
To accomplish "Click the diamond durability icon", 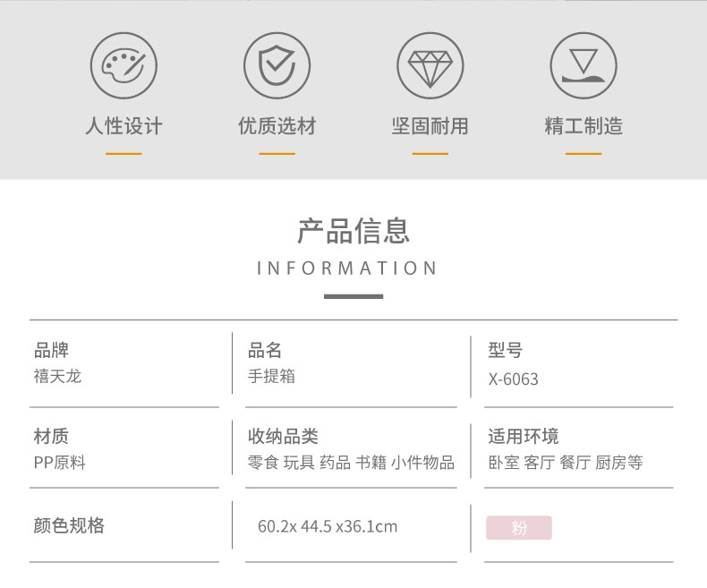I will [430, 65].
